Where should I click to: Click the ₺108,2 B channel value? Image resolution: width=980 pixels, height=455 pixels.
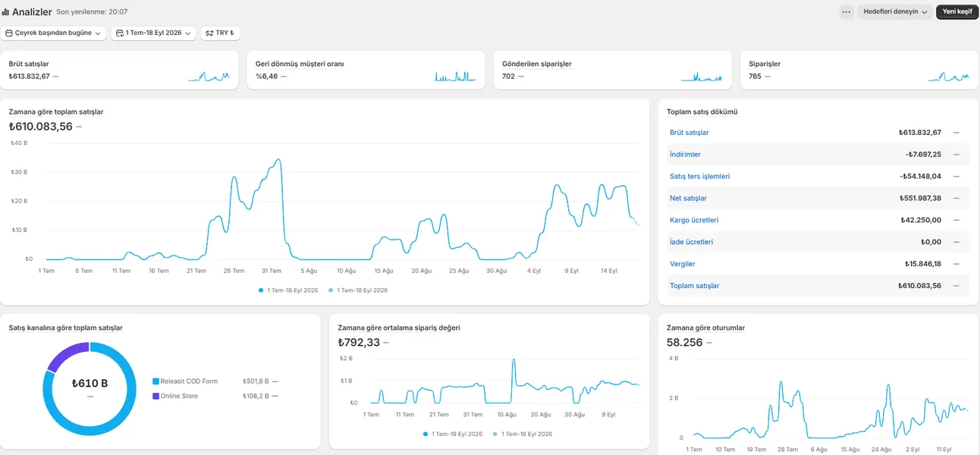256,396
